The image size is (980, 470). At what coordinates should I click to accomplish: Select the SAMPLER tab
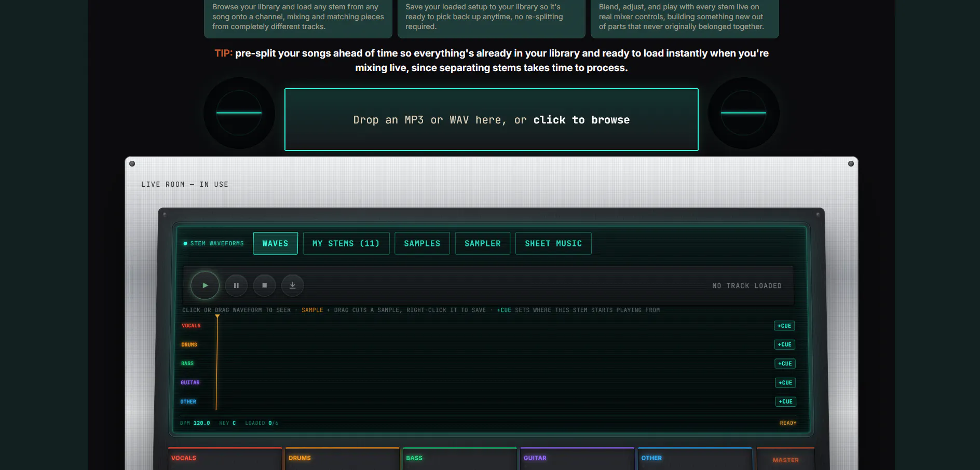click(482, 243)
